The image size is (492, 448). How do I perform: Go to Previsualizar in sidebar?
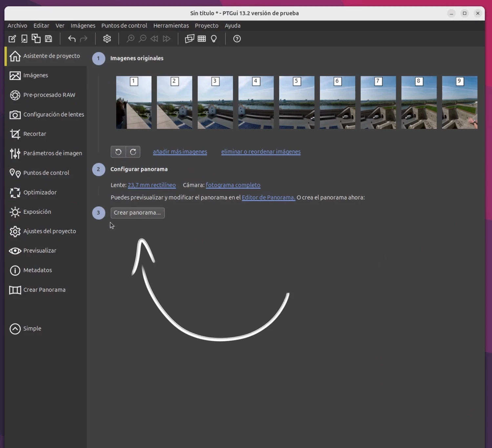(x=39, y=250)
